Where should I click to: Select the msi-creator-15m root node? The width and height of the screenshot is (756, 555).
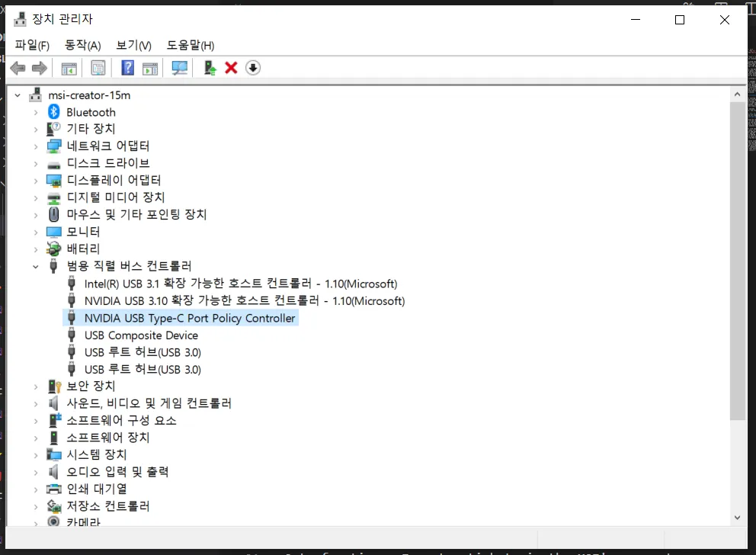(89, 95)
